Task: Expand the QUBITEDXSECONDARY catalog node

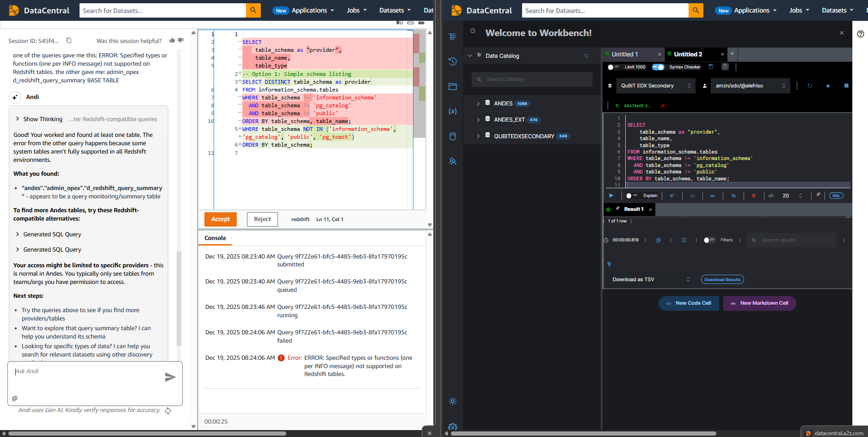Action: (x=478, y=136)
